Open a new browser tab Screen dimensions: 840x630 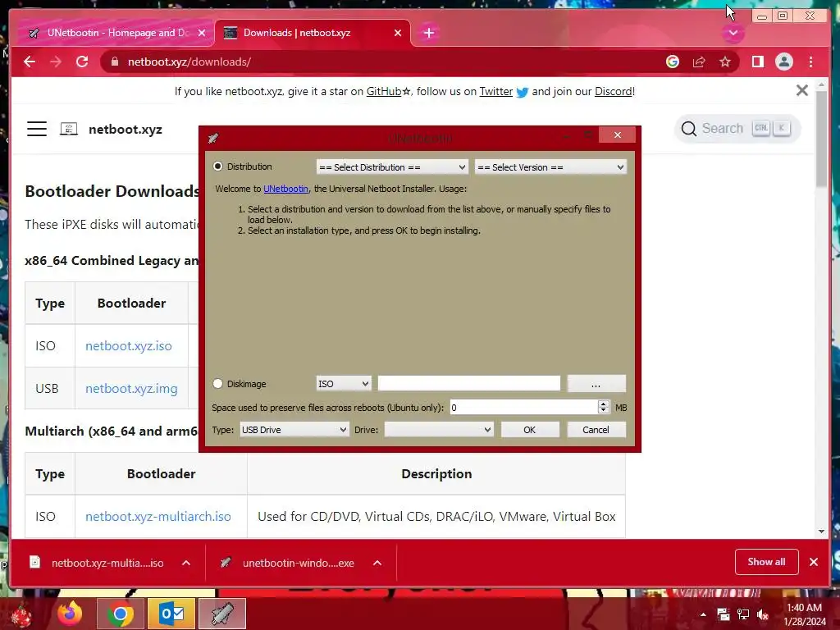(428, 33)
